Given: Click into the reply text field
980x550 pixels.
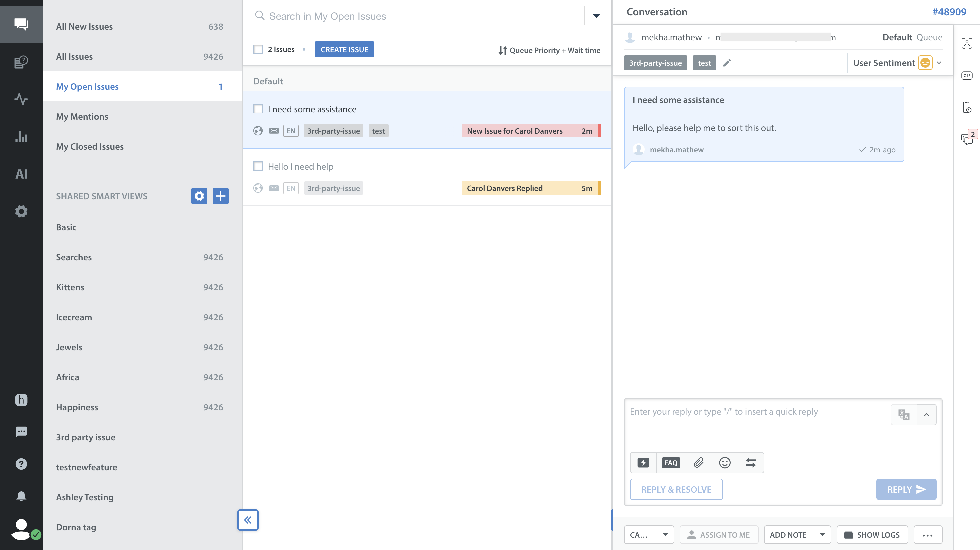Looking at the screenshot, I should click(x=757, y=422).
